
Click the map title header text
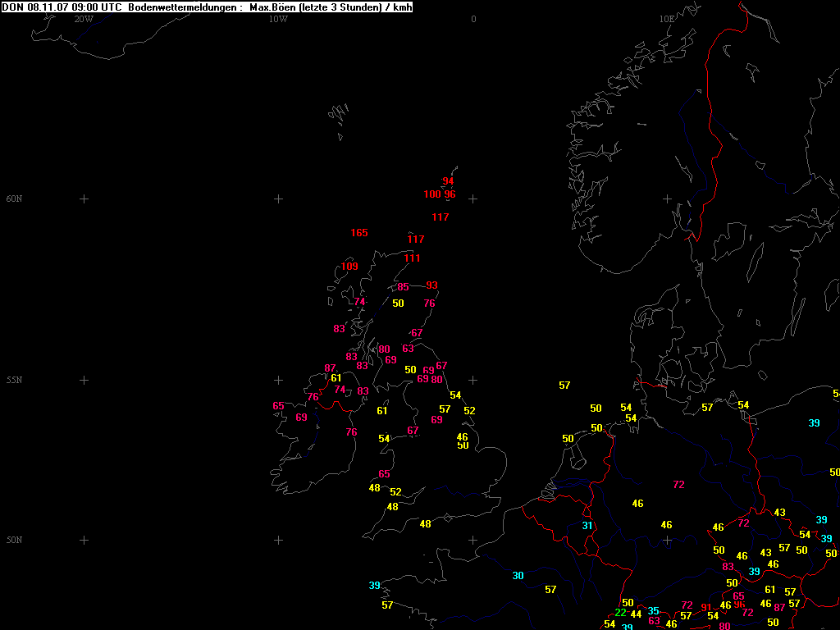(207, 7)
